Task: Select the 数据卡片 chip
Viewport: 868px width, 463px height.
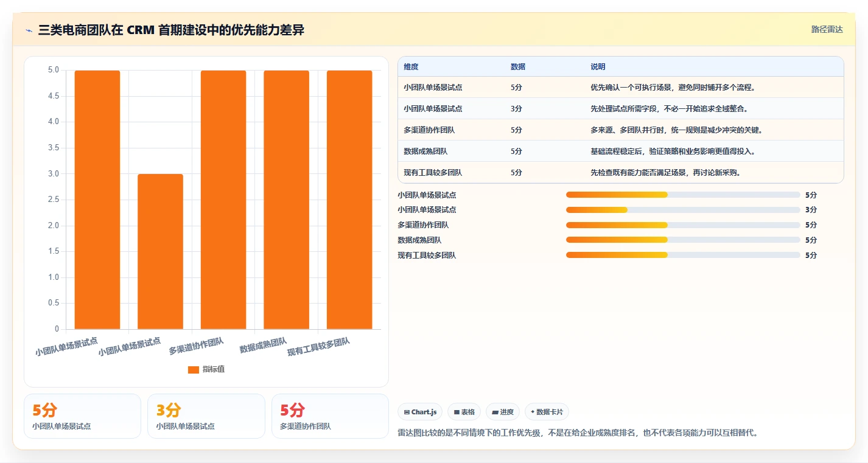Action: (x=547, y=412)
